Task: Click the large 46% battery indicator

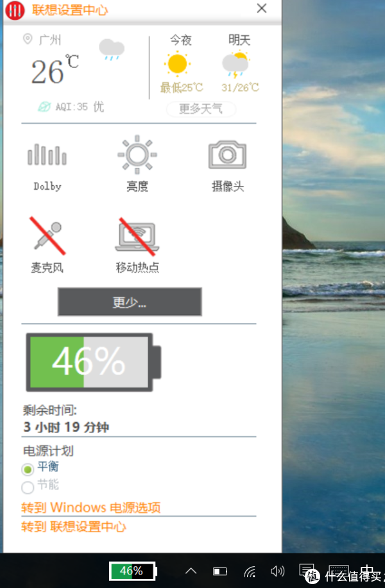Action: 94,362
